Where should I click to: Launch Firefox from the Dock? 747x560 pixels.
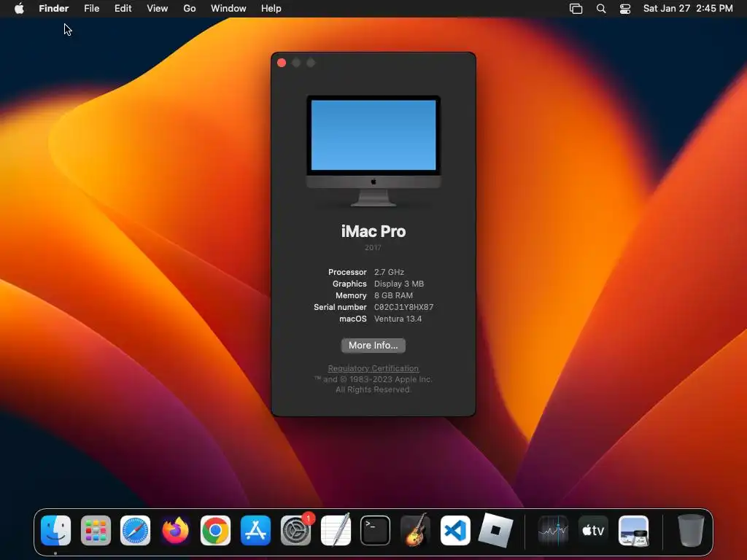[175, 531]
